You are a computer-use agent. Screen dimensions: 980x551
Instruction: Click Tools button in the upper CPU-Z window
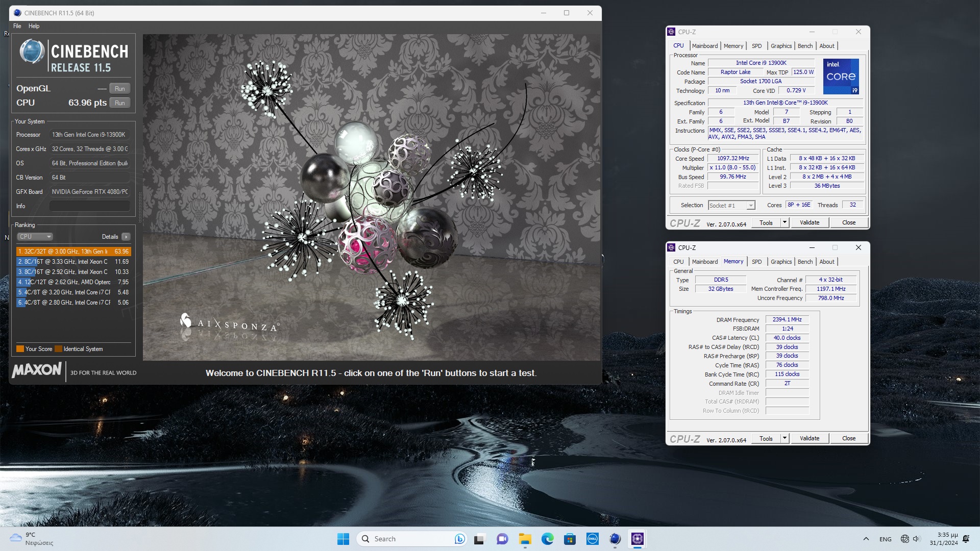pos(766,222)
